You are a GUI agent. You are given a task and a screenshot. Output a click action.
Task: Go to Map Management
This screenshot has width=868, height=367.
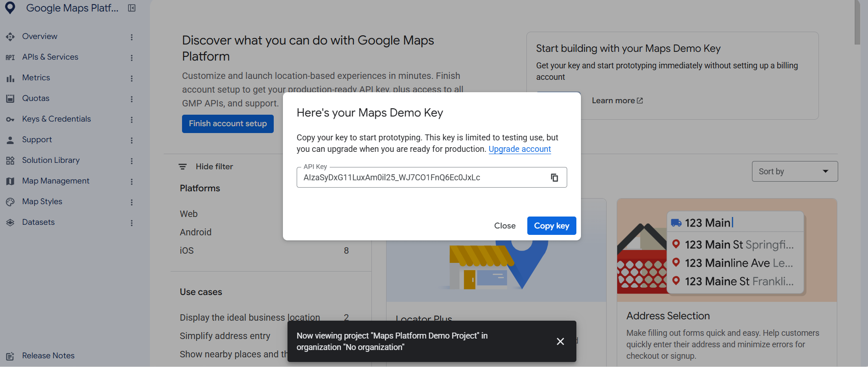tap(56, 181)
